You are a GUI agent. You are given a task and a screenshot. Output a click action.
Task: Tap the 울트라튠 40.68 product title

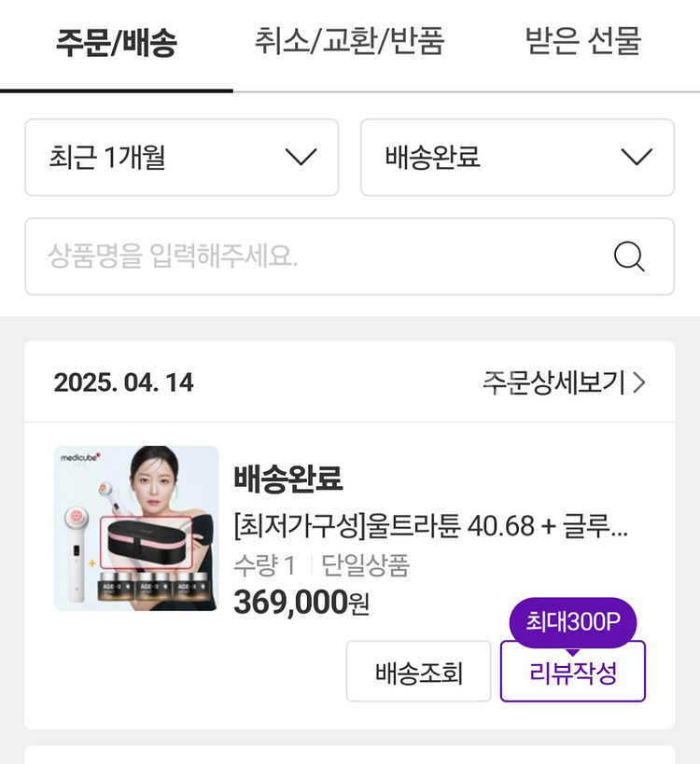point(431,526)
